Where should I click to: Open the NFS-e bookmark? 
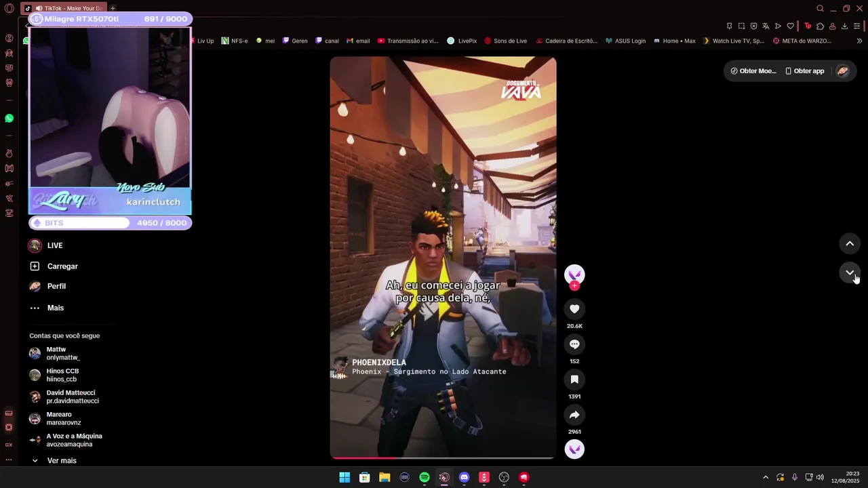coord(235,41)
